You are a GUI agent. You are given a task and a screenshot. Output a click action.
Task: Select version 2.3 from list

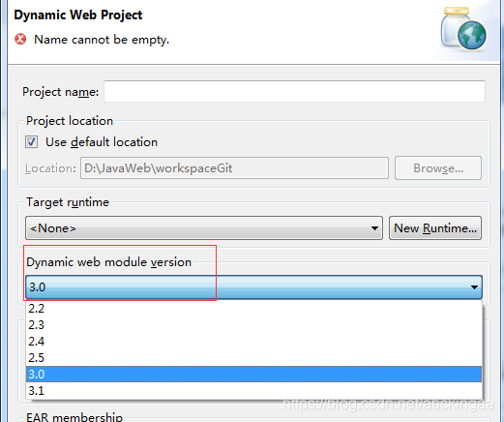click(x=253, y=325)
